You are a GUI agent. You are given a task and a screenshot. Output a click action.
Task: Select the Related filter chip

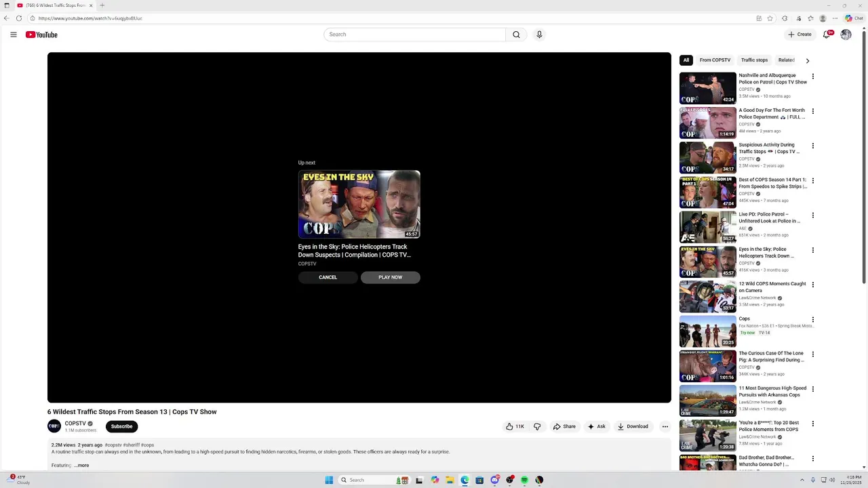pos(787,60)
